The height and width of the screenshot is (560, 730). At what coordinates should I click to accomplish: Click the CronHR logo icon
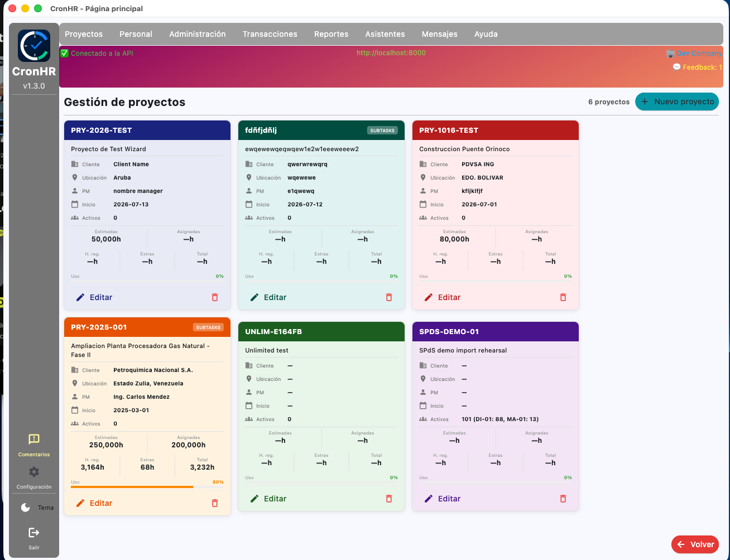coord(34,46)
